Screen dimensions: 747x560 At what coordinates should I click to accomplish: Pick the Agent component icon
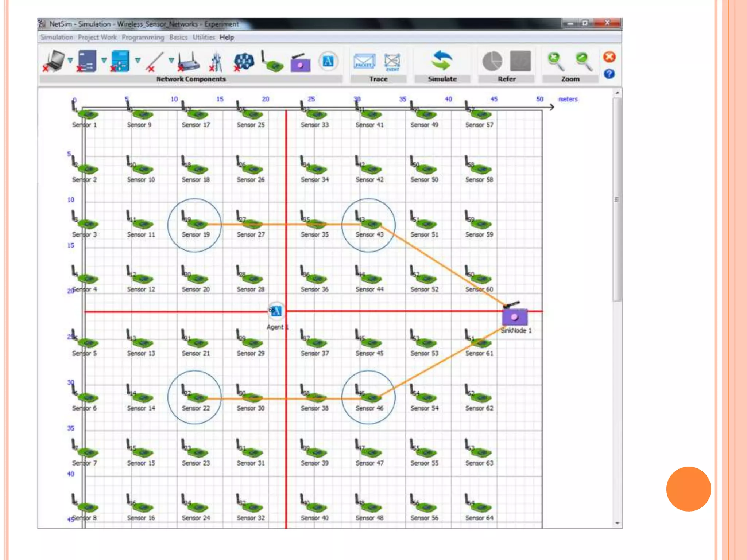(328, 61)
